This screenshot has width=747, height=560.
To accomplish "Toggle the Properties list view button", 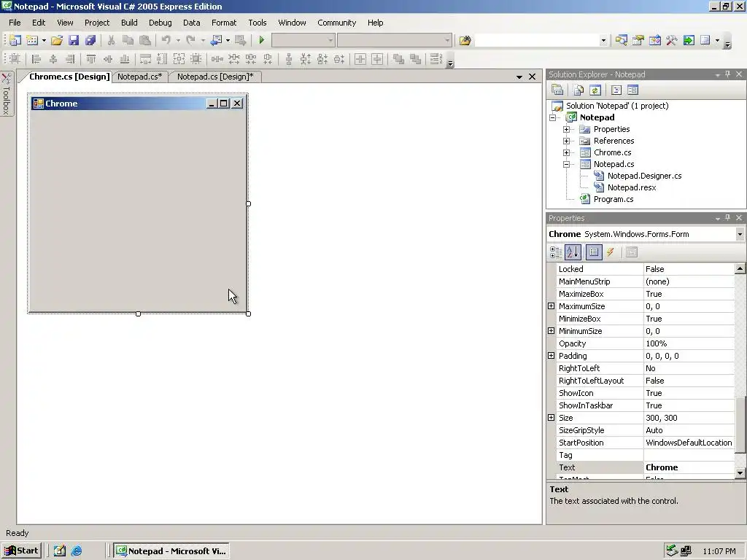I will tap(594, 252).
